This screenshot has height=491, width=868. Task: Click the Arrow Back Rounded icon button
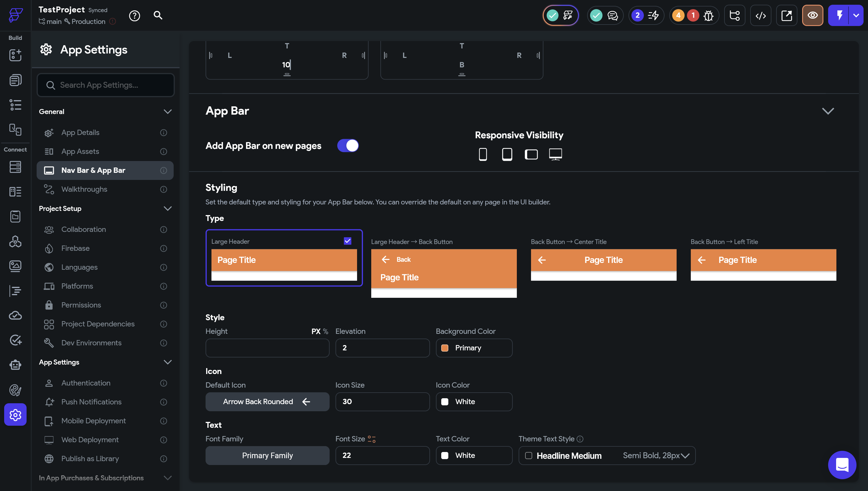267,402
